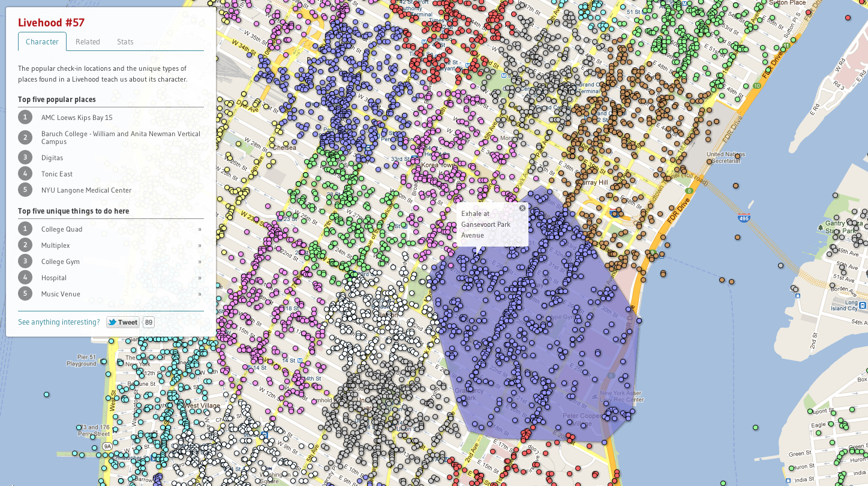Close the Exhale at Gansevoort popup
The height and width of the screenshot is (486, 868).
coord(522,208)
